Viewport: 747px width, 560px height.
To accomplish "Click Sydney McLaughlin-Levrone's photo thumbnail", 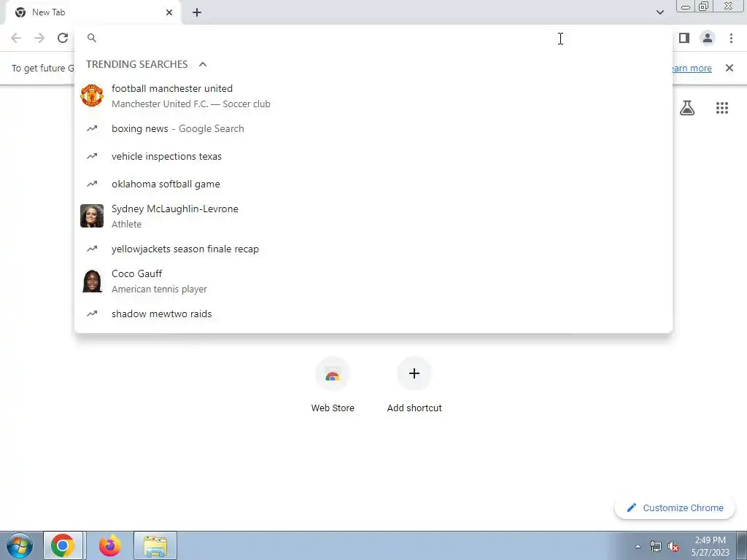I will 92,216.
